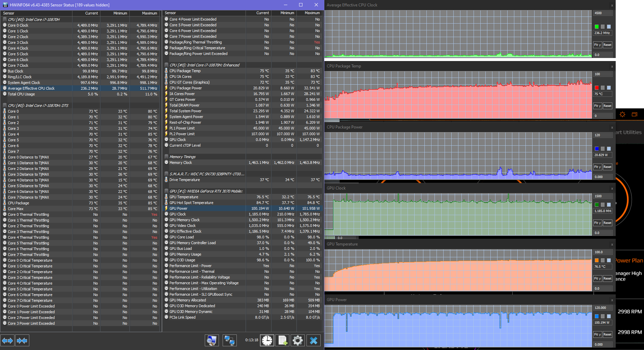Start logging with the sheet-plus icon

tap(283, 341)
